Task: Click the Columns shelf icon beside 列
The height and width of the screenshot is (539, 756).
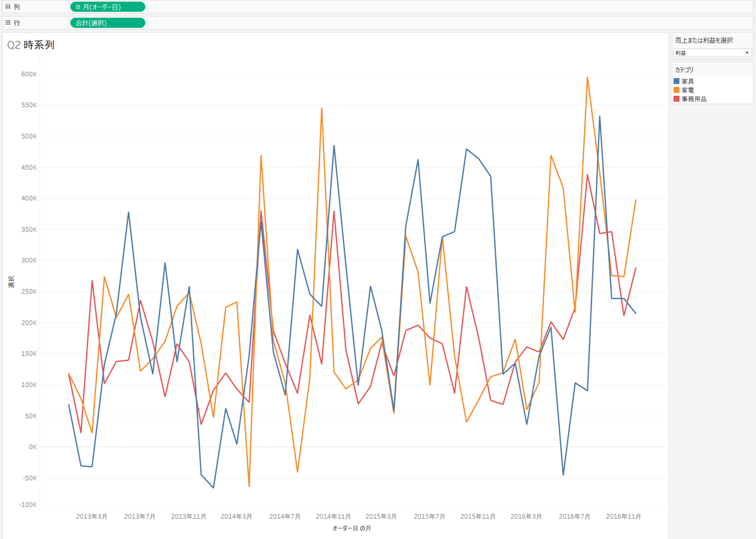Action: point(8,7)
